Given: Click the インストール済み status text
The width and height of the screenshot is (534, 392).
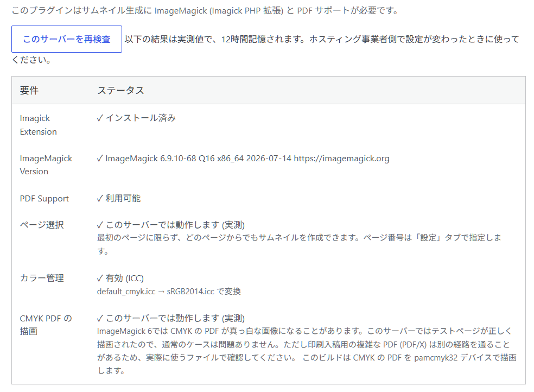Looking at the screenshot, I should [x=136, y=118].
